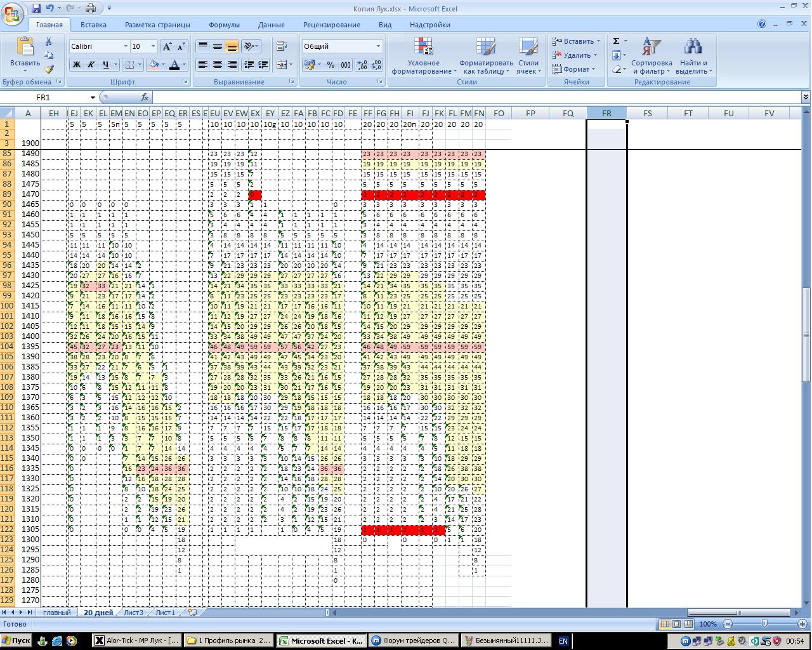The width and height of the screenshot is (812, 650).
Task: Toggle Bold (Ж) formatting
Action: 77,65
